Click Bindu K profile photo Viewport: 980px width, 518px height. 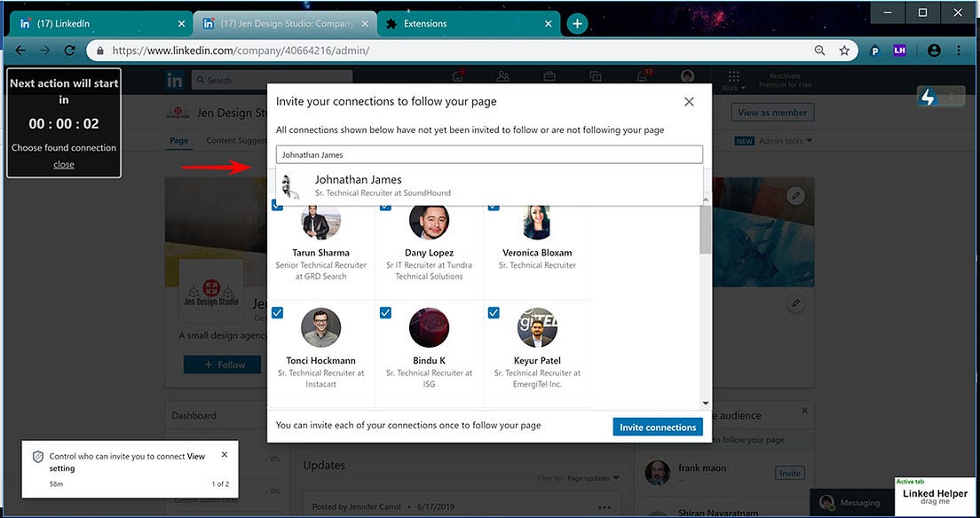coord(429,327)
